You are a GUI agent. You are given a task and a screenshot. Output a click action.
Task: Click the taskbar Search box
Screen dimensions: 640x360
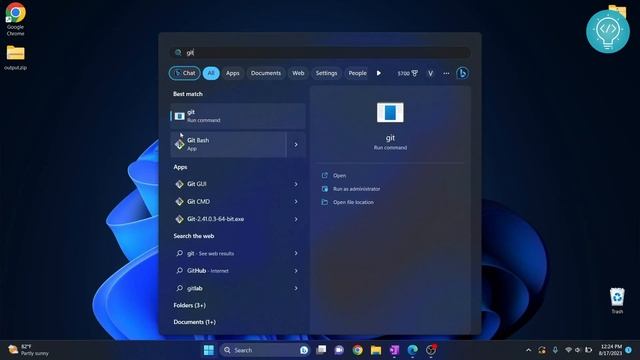pos(265,350)
